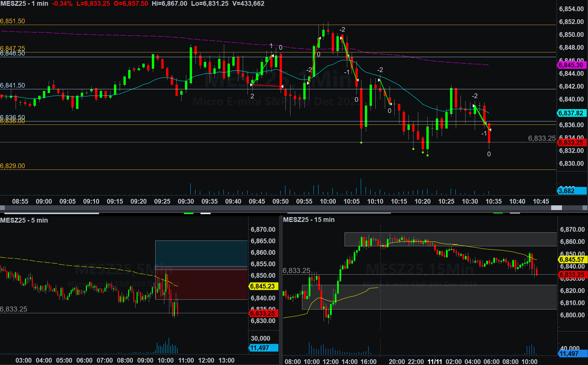Click the cyan 6,837.82 moving average marker

(x=571, y=113)
